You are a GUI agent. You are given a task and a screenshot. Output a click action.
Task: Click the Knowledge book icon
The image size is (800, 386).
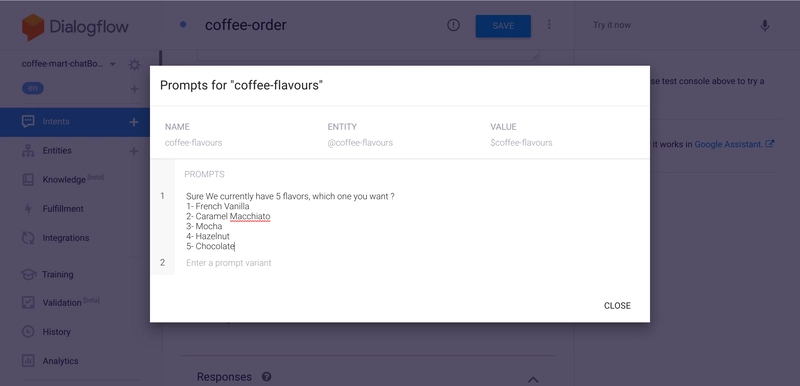point(28,179)
